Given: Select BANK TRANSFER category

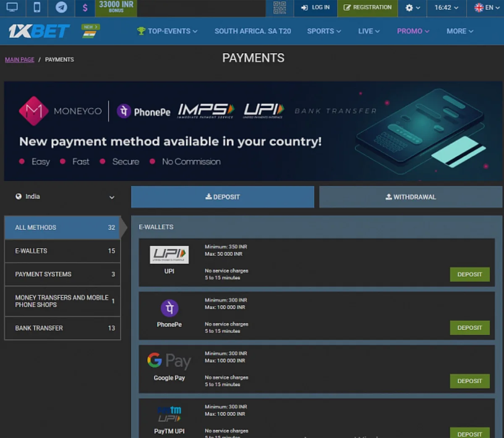Looking at the screenshot, I should pyautogui.click(x=63, y=328).
